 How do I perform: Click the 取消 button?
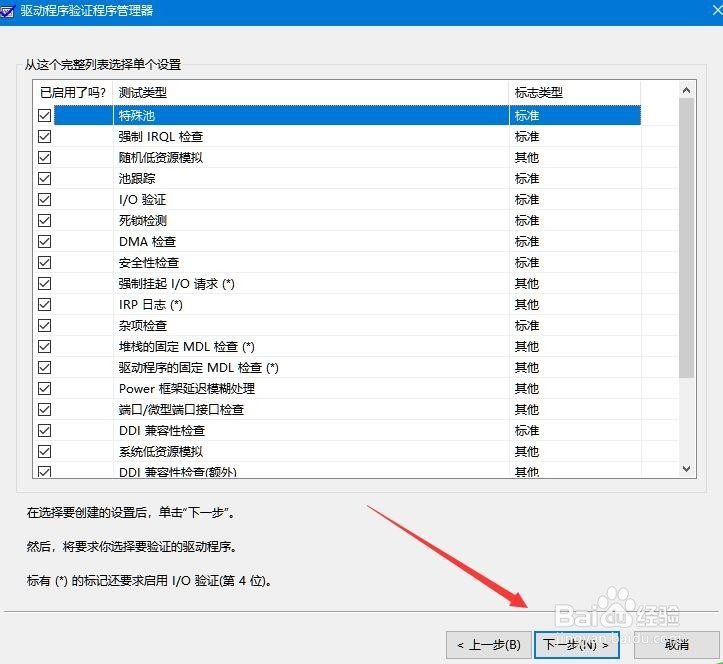click(x=676, y=645)
